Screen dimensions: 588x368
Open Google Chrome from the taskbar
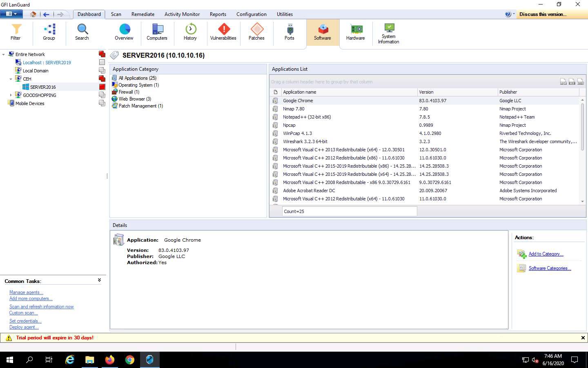[x=129, y=360]
